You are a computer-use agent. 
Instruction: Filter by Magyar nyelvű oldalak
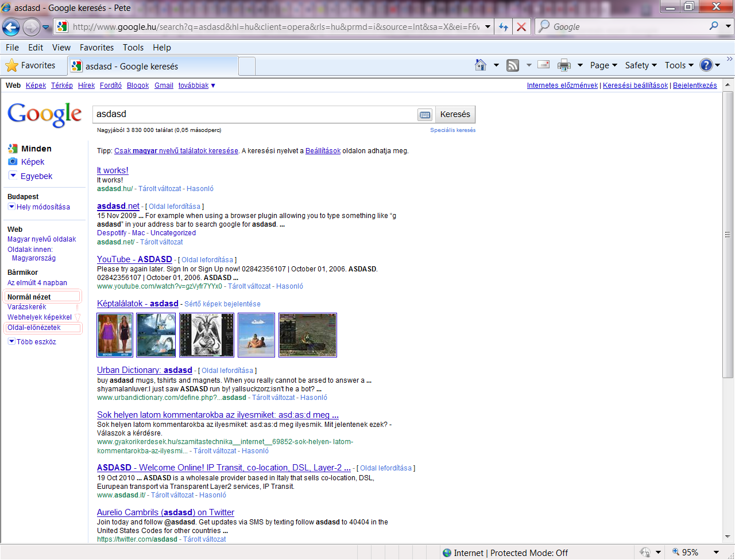[41, 239]
